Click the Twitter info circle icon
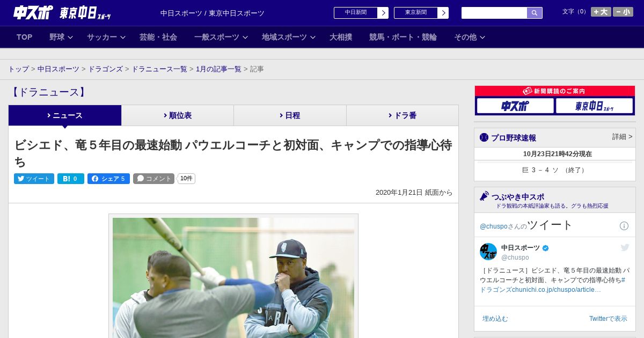Screen dimensions: 644x338 click(x=624, y=226)
